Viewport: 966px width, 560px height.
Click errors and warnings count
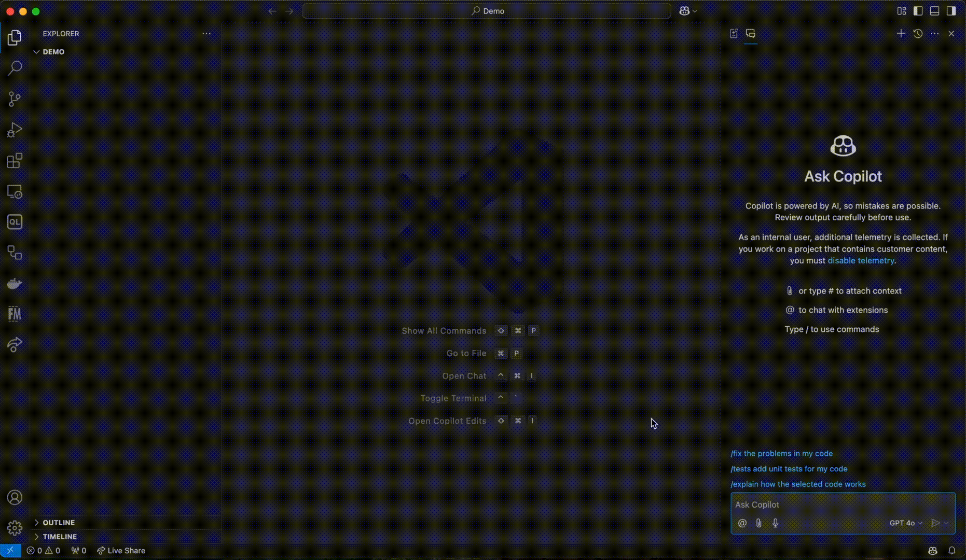click(x=44, y=551)
